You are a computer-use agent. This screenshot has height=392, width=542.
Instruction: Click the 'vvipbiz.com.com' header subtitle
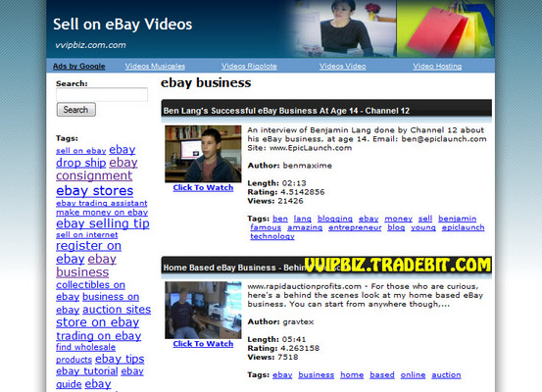(90, 45)
